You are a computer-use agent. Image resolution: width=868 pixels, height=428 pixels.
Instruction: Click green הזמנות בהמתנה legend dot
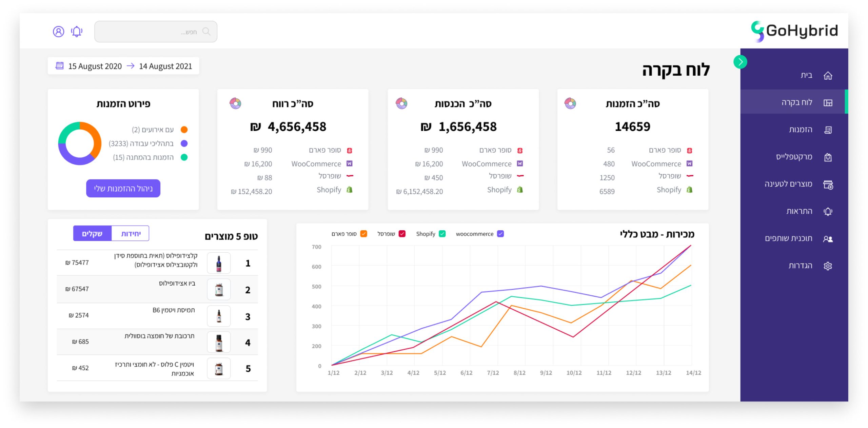pyautogui.click(x=184, y=157)
